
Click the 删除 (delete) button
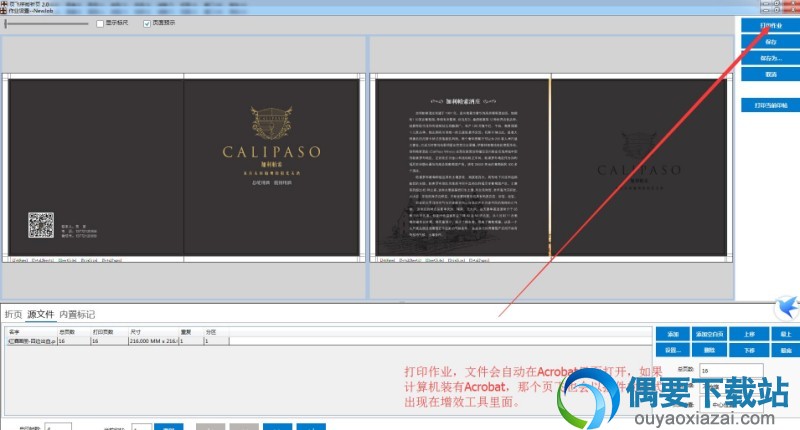(709, 350)
